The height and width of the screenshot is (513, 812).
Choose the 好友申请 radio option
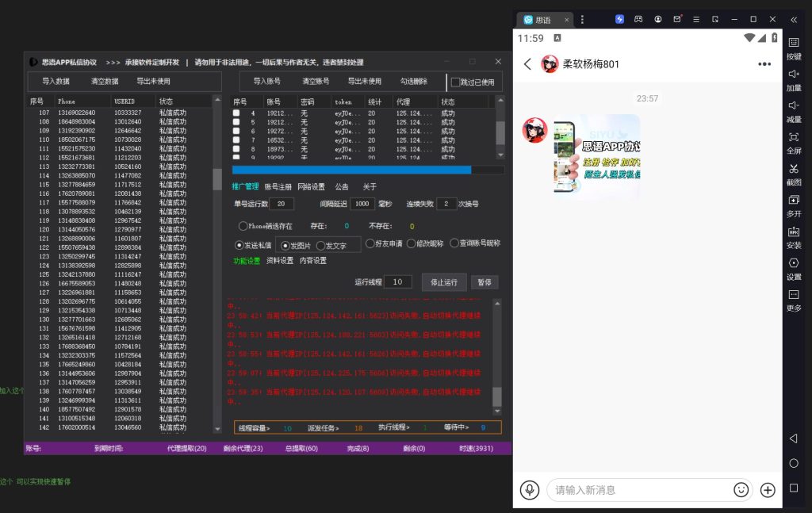point(370,243)
